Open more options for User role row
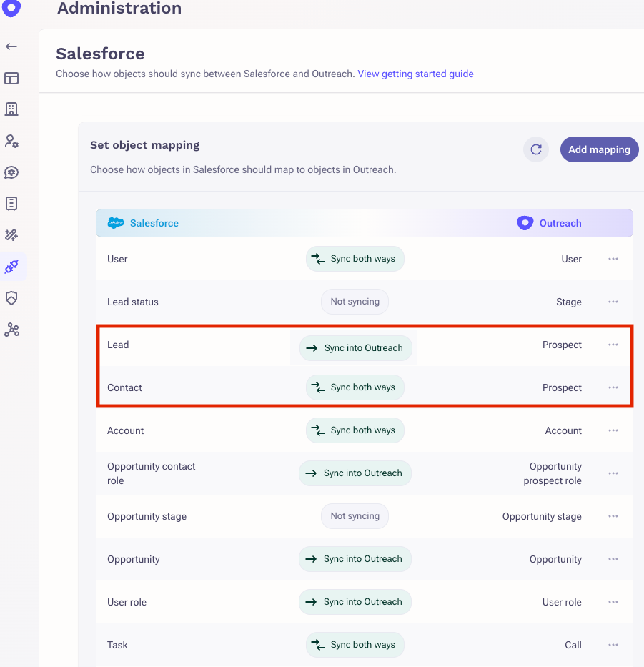Viewport: 644px width, 667px height. click(x=613, y=602)
